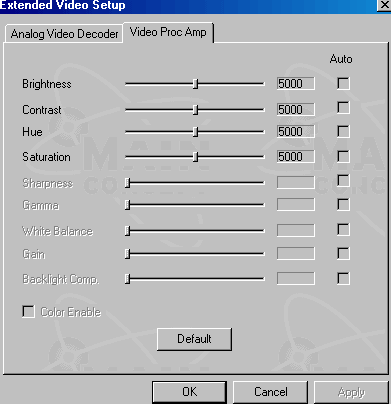Click the Brightness slider thumb
Image resolution: width=391 pixels, height=404 pixels.
pos(196,84)
